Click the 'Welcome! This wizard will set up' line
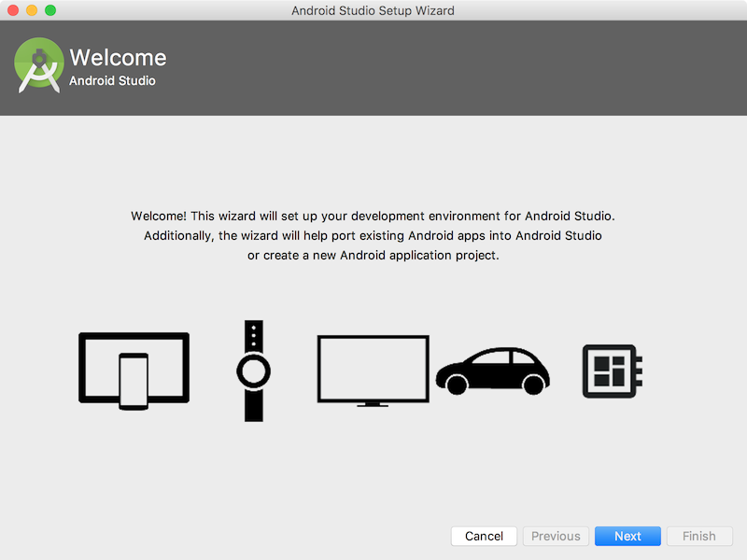 [x=373, y=217]
